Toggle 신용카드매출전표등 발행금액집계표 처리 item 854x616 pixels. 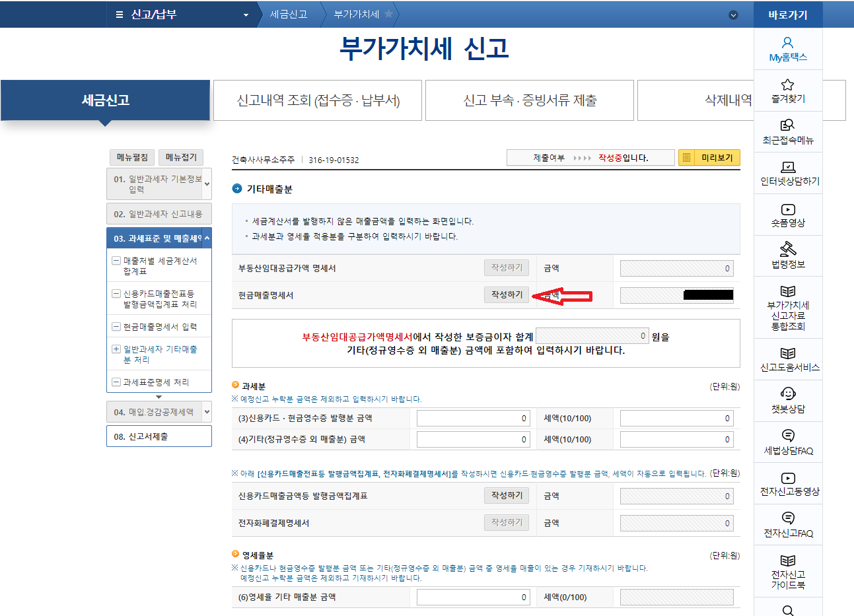(116, 294)
